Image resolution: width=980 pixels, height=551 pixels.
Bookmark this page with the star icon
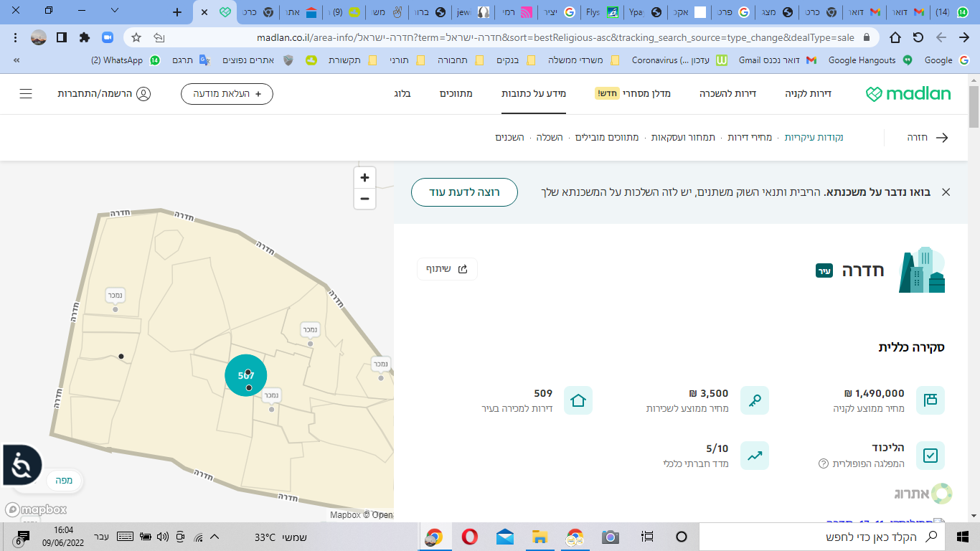[x=136, y=37]
